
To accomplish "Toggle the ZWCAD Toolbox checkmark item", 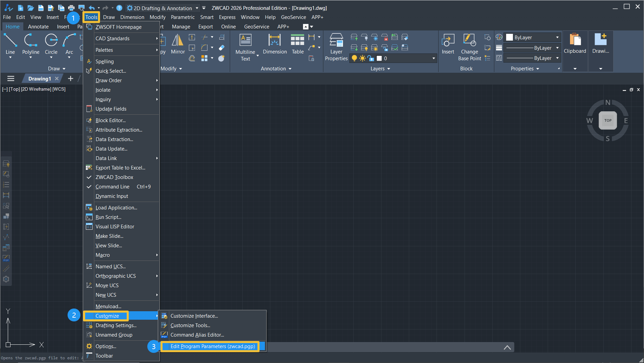I will pos(114,177).
